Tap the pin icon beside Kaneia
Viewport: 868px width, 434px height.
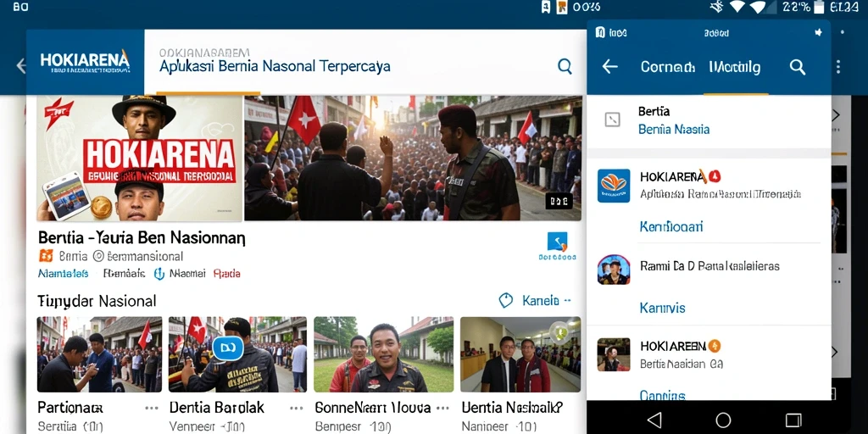[x=505, y=301]
